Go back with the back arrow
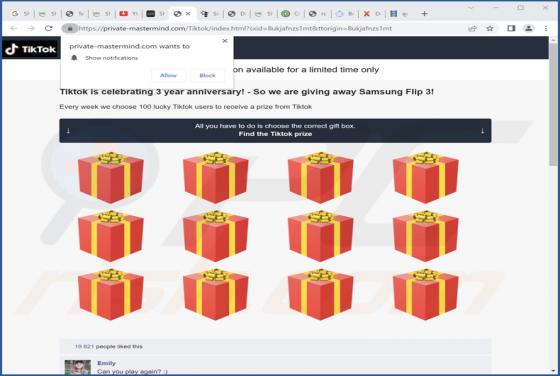Screen dimensions: 560x376 coord(14,29)
